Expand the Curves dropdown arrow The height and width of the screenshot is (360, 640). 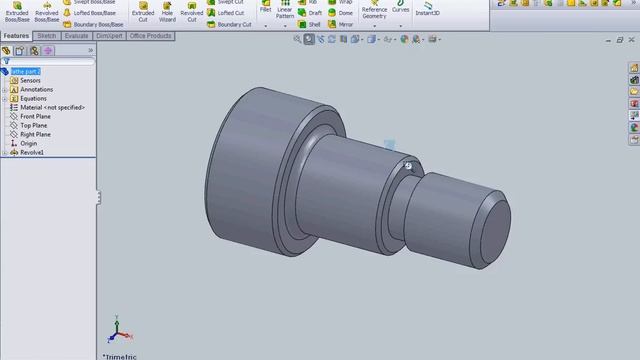400,26
